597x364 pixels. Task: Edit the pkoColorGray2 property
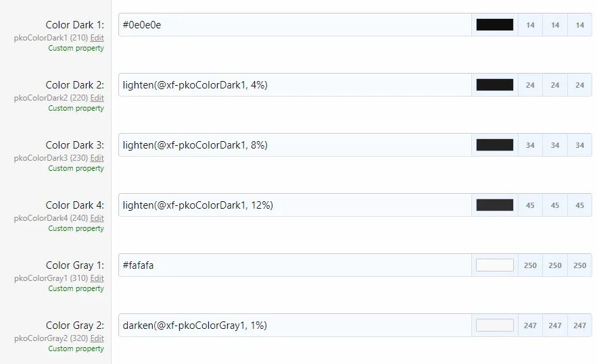coord(97,338)
